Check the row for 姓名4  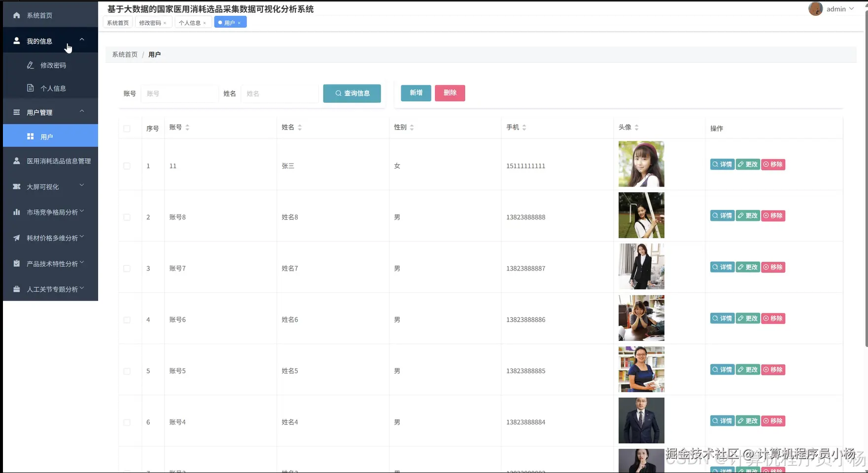point(127,422)
